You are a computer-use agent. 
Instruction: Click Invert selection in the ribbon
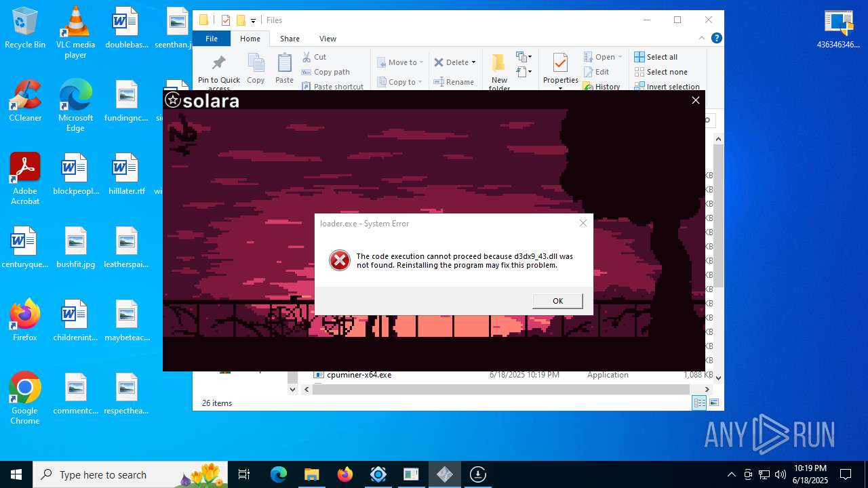667,87
